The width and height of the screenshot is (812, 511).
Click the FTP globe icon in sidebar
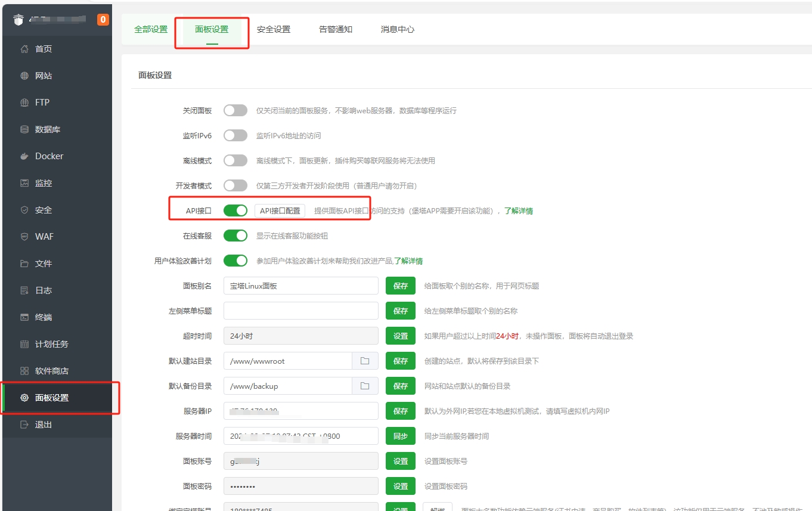coord(24,103)
